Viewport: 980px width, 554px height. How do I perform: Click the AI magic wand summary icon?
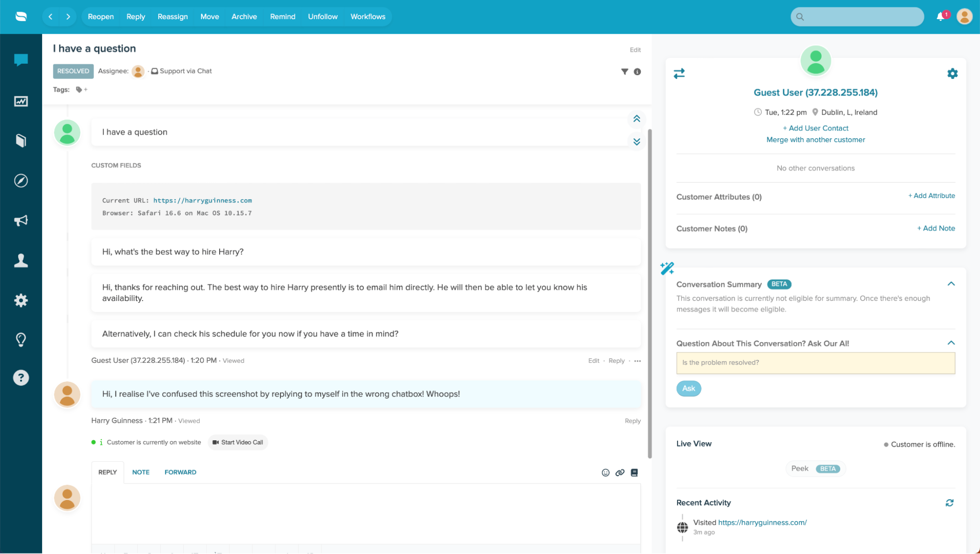pos(666,268)
